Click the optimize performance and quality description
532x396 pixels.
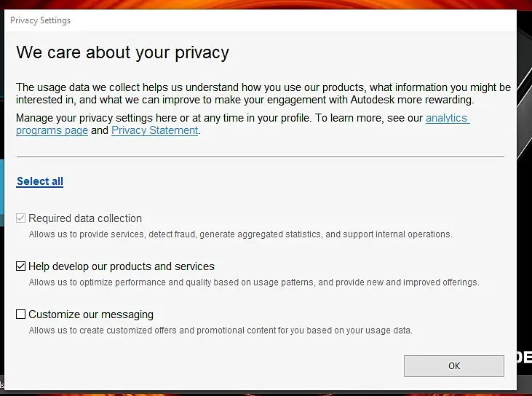[254, 282]
